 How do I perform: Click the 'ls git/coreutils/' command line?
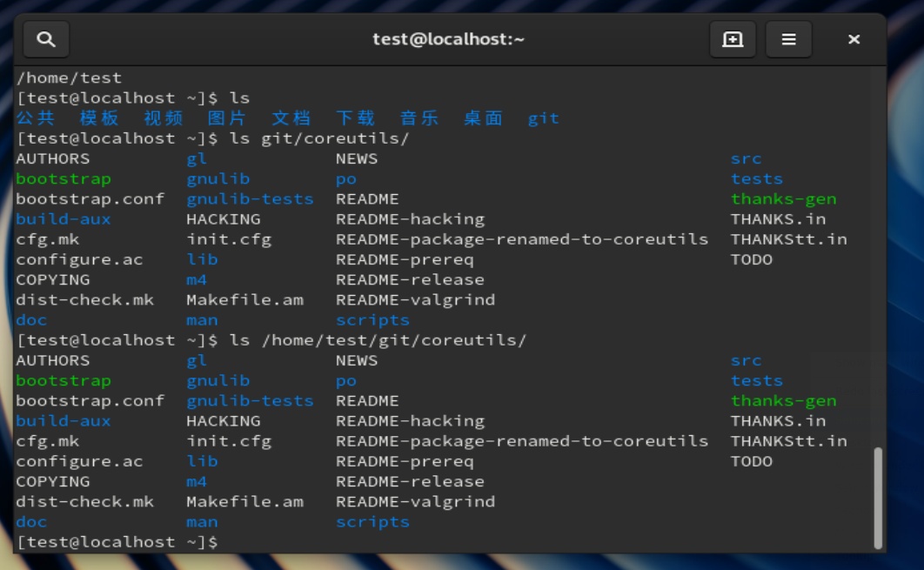coord(213,138)
